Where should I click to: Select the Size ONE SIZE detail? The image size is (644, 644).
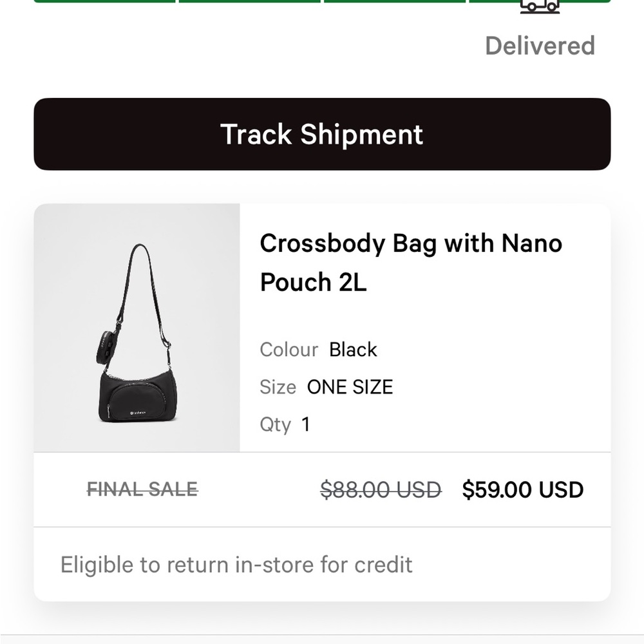(326, 386)
